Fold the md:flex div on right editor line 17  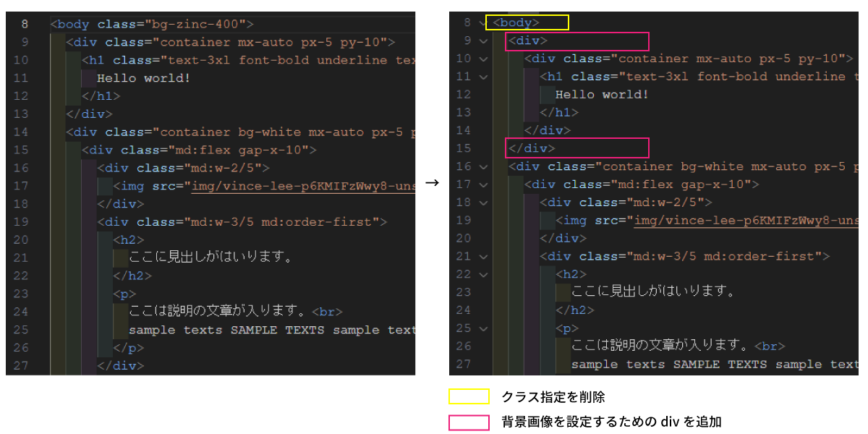pos(483,185)
